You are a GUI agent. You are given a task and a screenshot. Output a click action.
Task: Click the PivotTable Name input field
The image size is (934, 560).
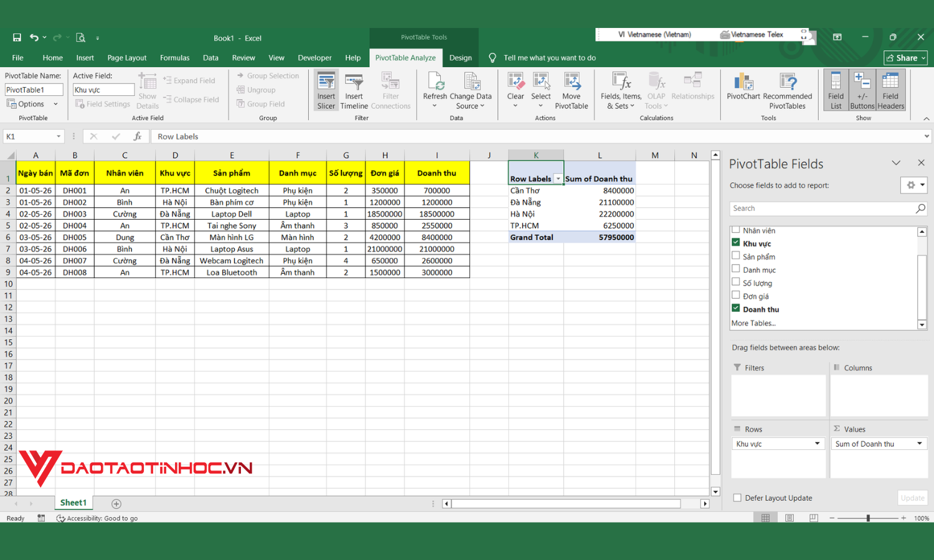coord(34,90)
